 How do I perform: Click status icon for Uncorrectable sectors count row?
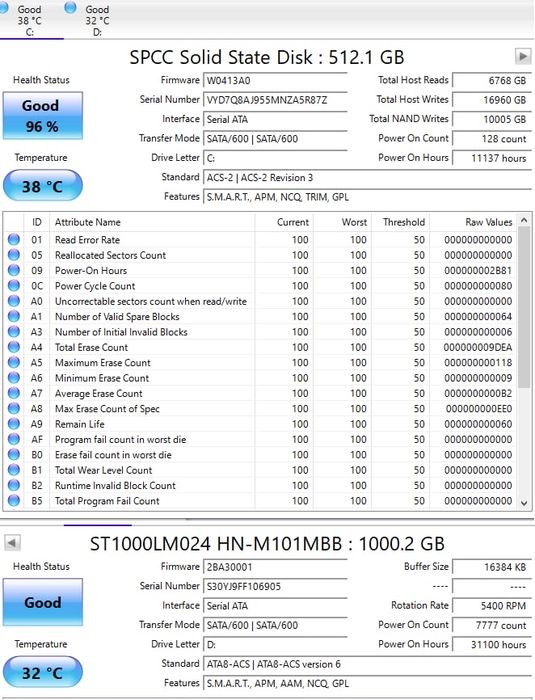point(14,300)
